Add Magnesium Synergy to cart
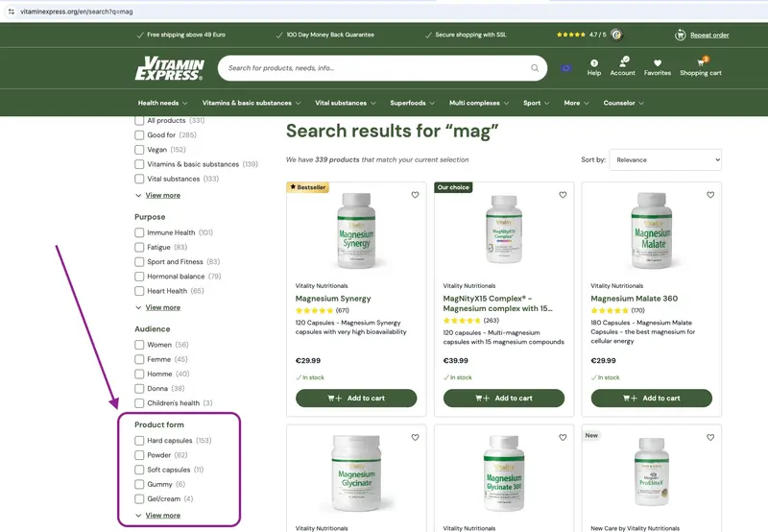 pos(356,399)
